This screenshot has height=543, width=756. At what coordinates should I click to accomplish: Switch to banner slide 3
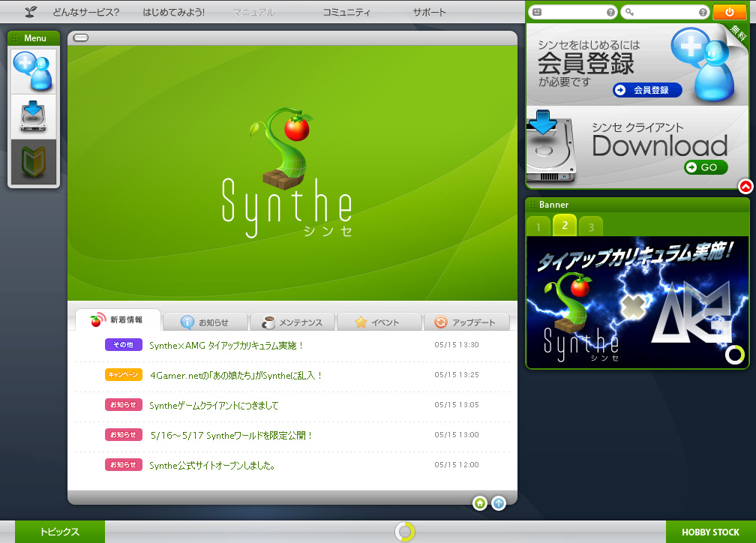pyautogui.click(x=591, y=226)
